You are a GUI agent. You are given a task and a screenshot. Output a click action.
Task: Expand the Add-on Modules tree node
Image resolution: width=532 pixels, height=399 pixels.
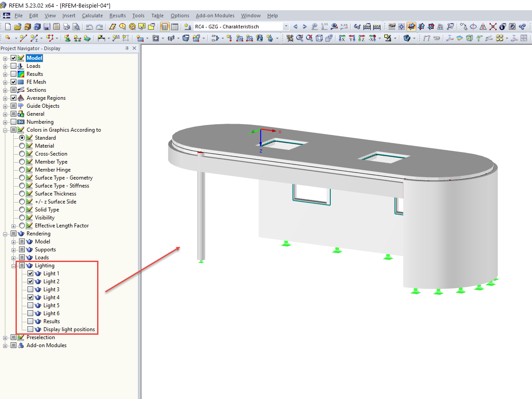coord(5,345)
